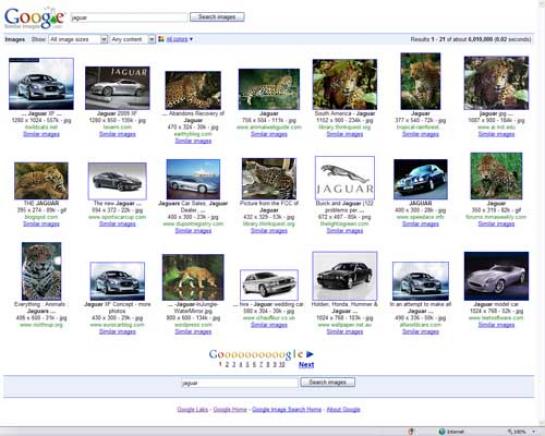The width and height of the screenshot is (545, 436).
Task: Jump to results page 5
Action: pyautogui.click(x=247, y=364)
